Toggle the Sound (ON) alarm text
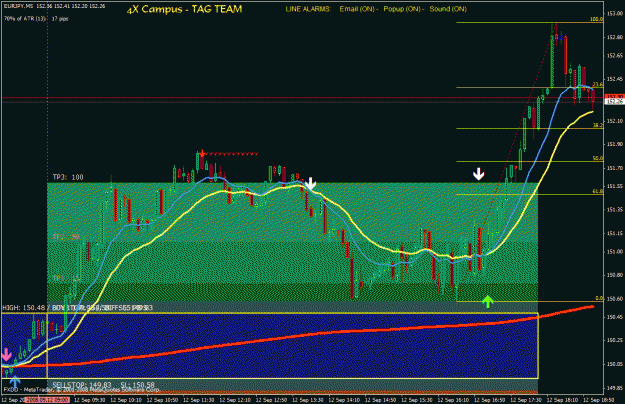 448,9
